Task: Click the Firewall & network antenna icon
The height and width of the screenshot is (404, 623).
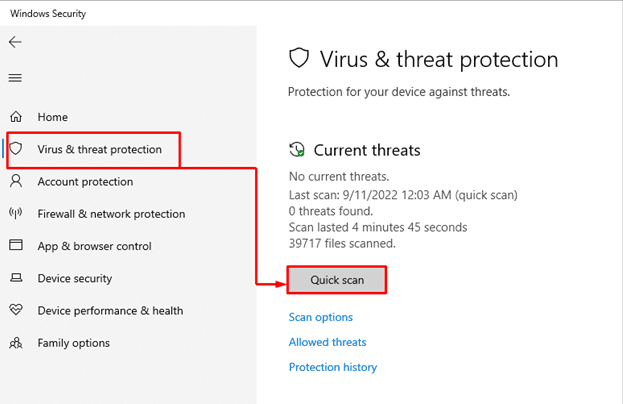Action: (16, 213)
